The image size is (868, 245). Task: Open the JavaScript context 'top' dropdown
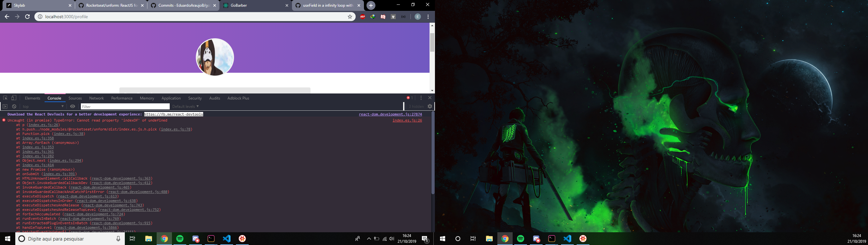pyautogui.click(x=43, y=106)
